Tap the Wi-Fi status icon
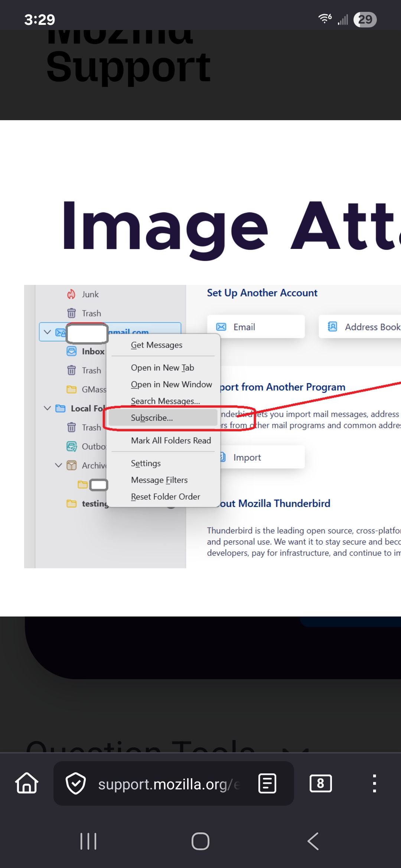Image resolution: width=401 pixels, height=868 pixels. 325,19
